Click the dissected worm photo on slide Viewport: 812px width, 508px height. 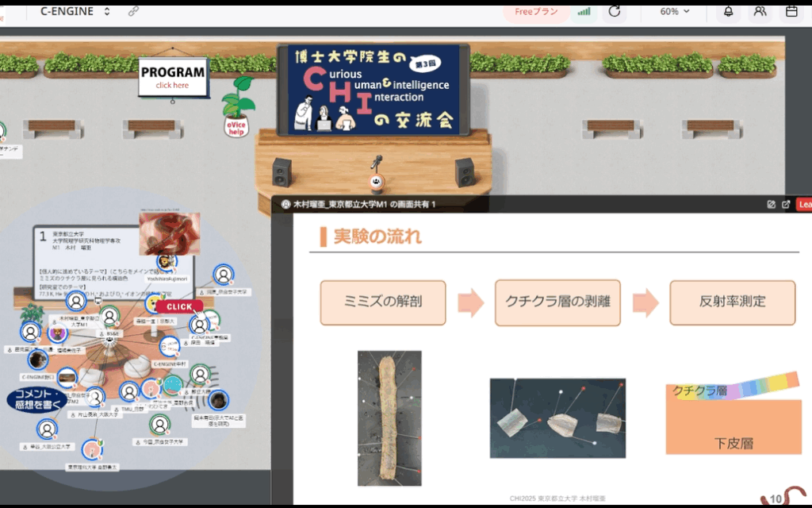(x=389, y=418)
